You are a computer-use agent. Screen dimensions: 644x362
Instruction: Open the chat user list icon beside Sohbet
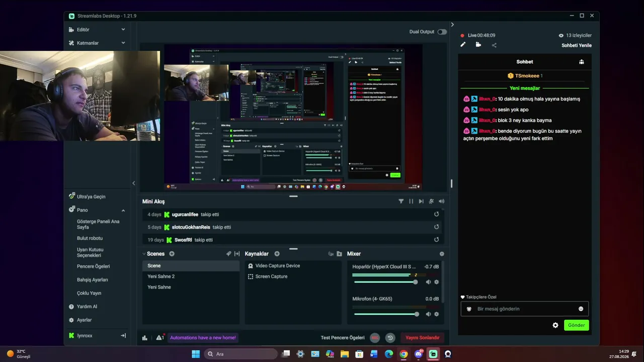[582, 62]
